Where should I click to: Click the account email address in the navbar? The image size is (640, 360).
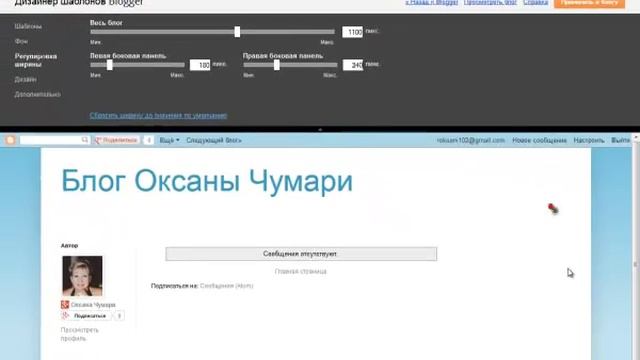click(x=471, y=140)
